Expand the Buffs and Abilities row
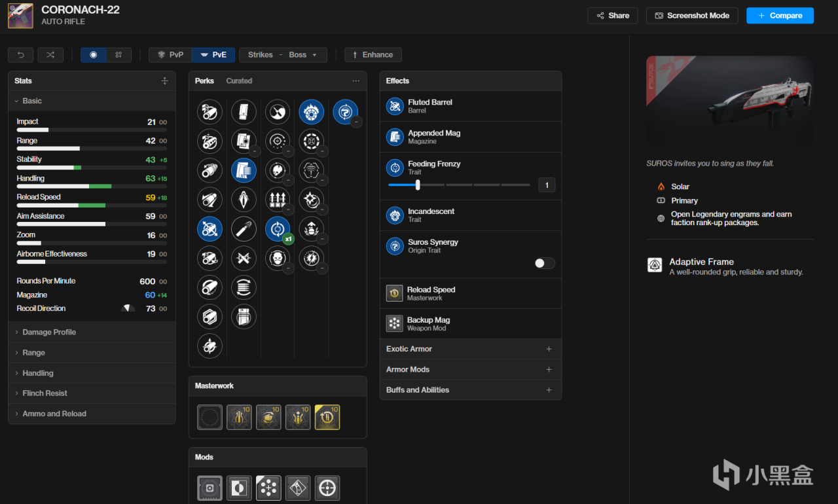The image size is (838, 504). (x=471, y=389)
